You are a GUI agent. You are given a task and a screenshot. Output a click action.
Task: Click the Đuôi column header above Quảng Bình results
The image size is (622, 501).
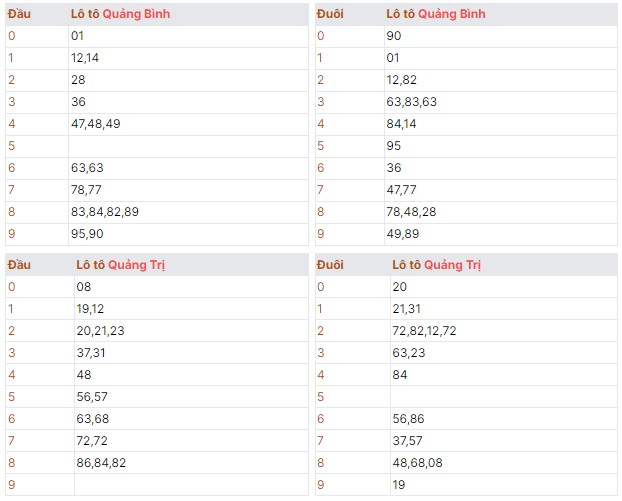click(330, 14)
